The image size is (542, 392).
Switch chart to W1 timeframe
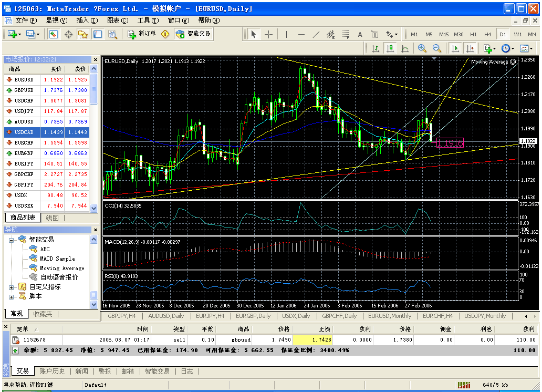(518, 34)
